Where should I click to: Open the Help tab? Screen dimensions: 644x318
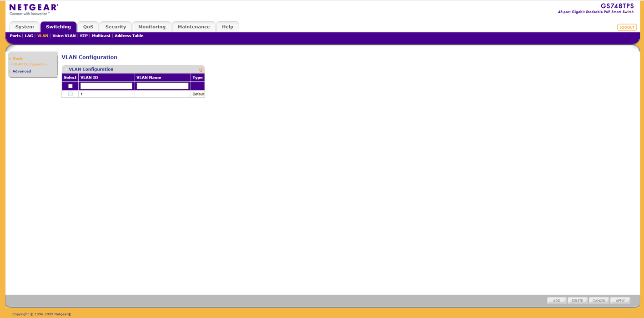pyautogui.click(x=227, y=27)
